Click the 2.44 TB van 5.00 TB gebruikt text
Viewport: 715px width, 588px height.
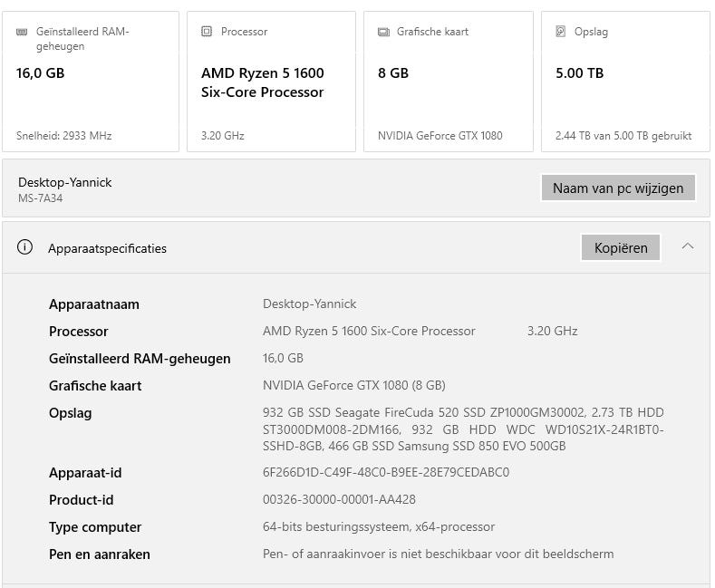[623, 136]
